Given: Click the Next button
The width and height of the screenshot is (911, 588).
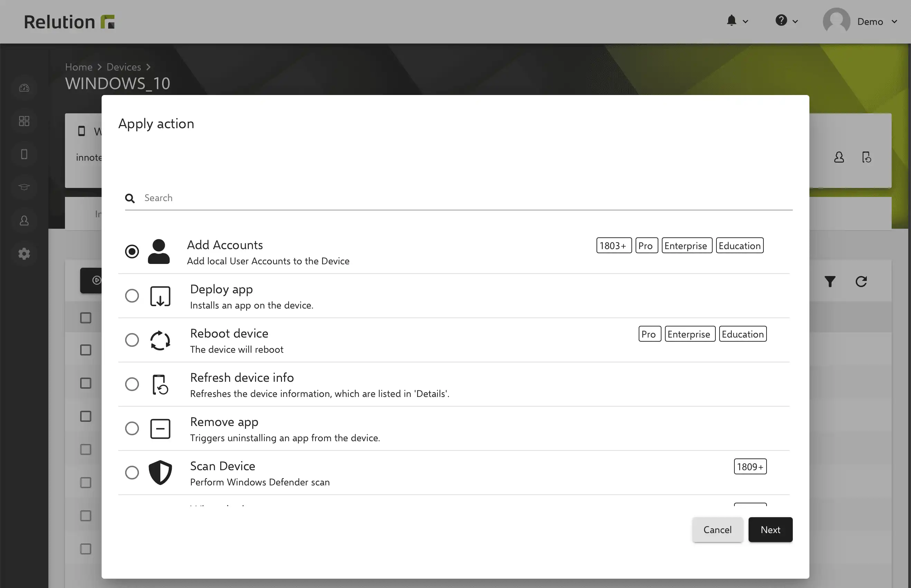Looking at the screenshot, I should pos(770,530).
